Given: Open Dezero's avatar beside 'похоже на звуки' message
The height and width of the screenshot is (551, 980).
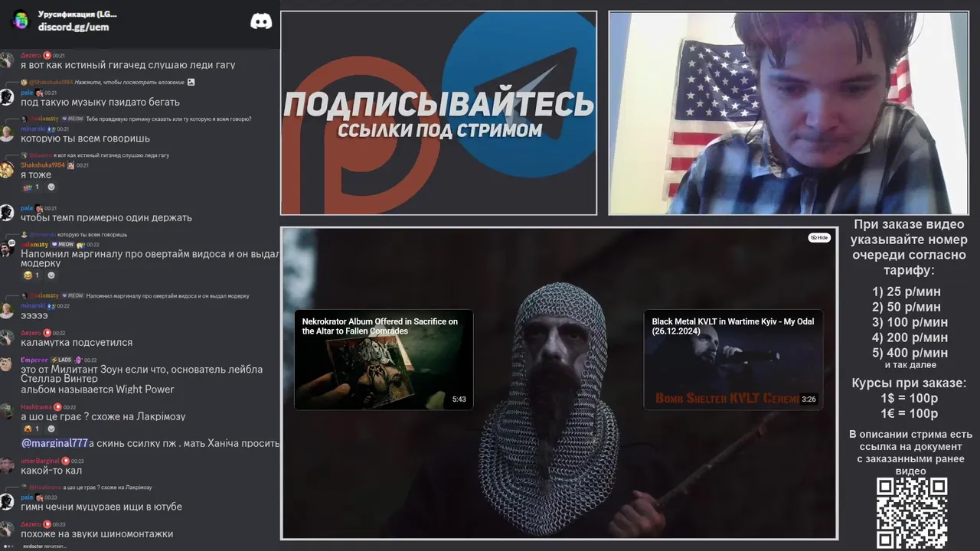Looking at the screenshot, I should pos(7,529).
